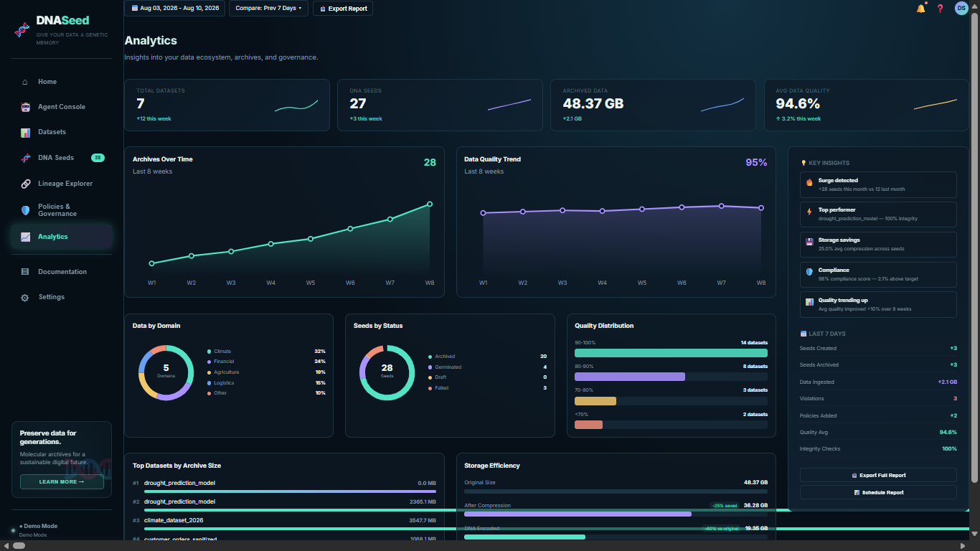
Task: Expand the Compare: Prev 7 Days dropdown
Action: pyautogui.click(x=268, y=9)
